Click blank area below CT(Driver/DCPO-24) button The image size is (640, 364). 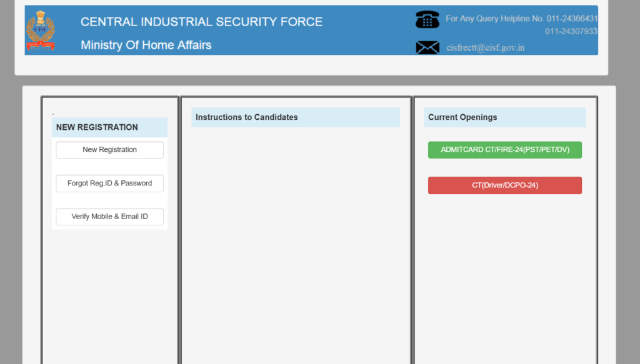pyautogui.click(x=505, y=277)
